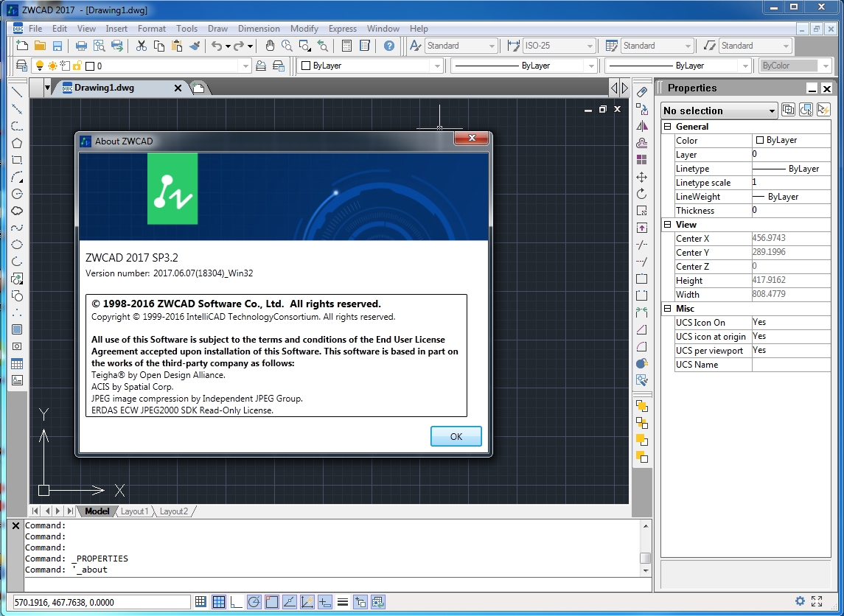Switch to the Layout1 tab
The width and height of the screenshot is (844, 616).
[134, 511]
